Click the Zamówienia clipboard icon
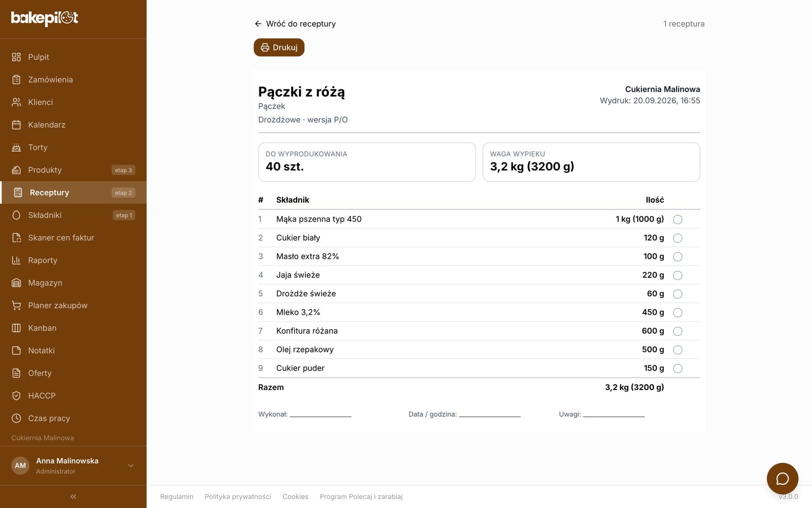Image resolution: width=812 pixels, height=508 pixels. pyautogui.click(x=16, y=79)
